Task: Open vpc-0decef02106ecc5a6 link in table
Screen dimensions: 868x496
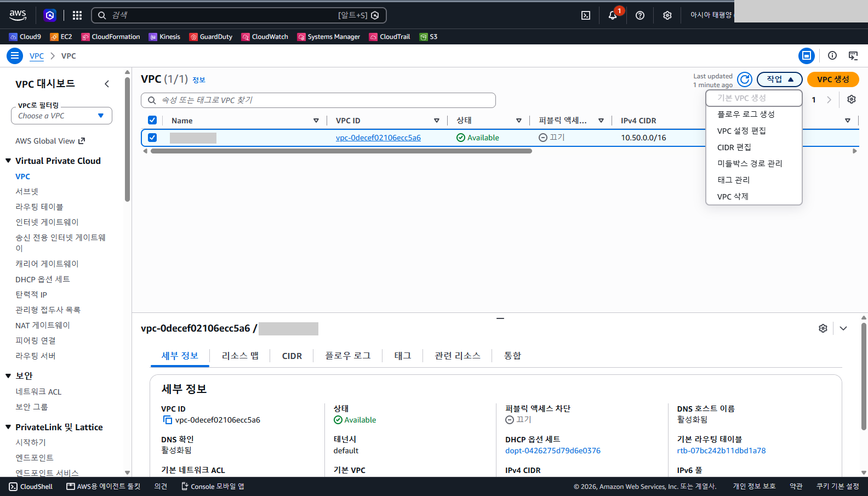Action: click(x=378, y=138)
